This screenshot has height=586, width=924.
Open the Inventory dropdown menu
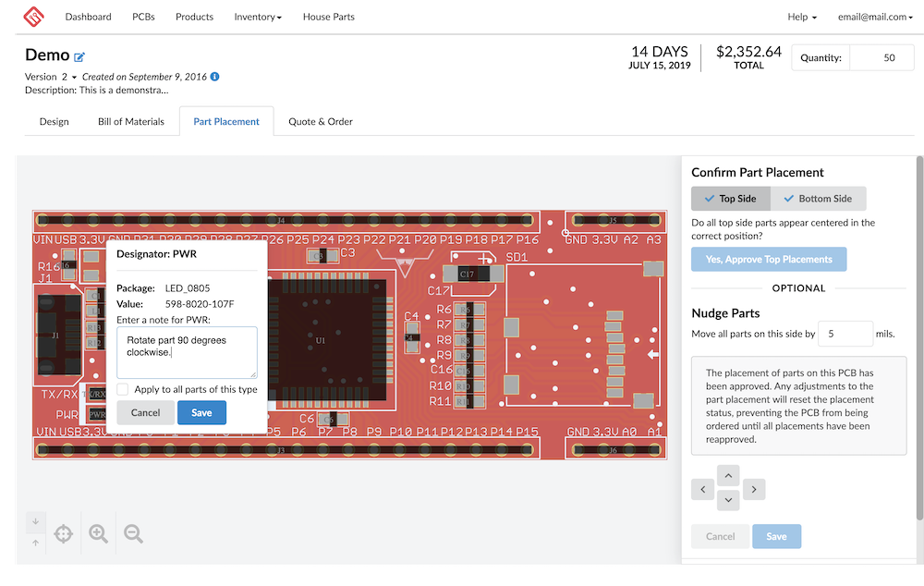click(x=258, y=17)
